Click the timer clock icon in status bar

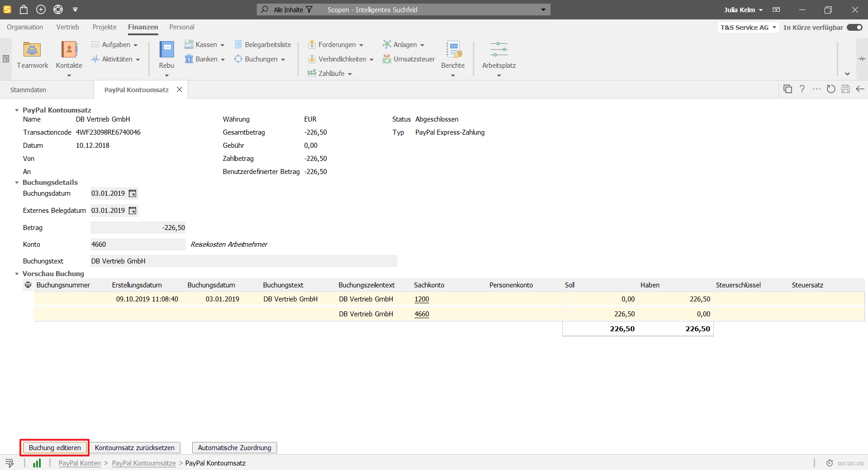[x=830, y=463]
